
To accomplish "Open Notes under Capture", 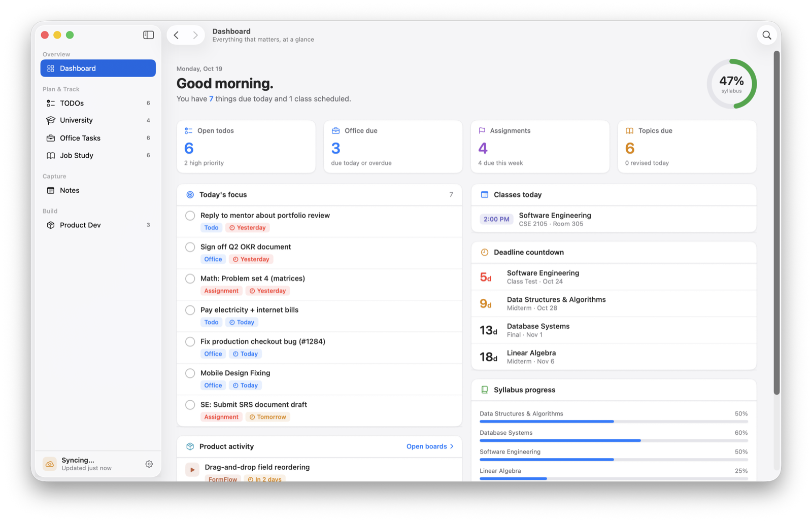I will 98,190.
